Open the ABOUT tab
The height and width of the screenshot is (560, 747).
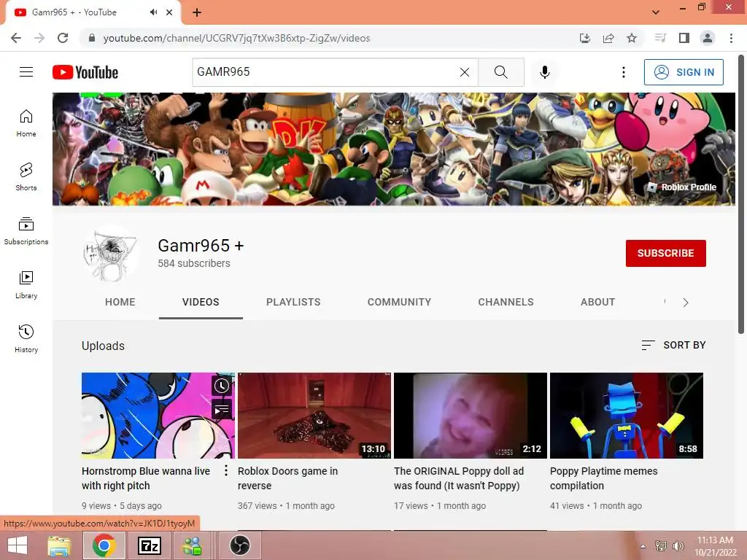pyautogui.click(x=598, y=302)
